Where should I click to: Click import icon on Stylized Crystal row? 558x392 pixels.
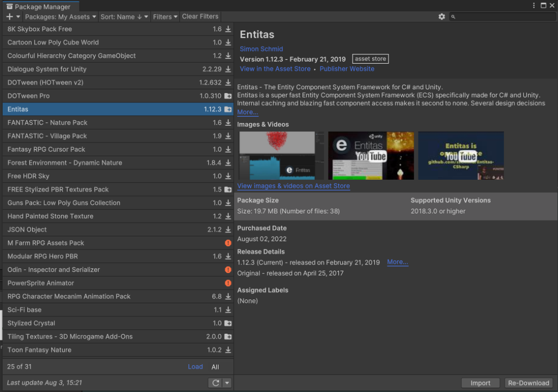click(228, 323)
